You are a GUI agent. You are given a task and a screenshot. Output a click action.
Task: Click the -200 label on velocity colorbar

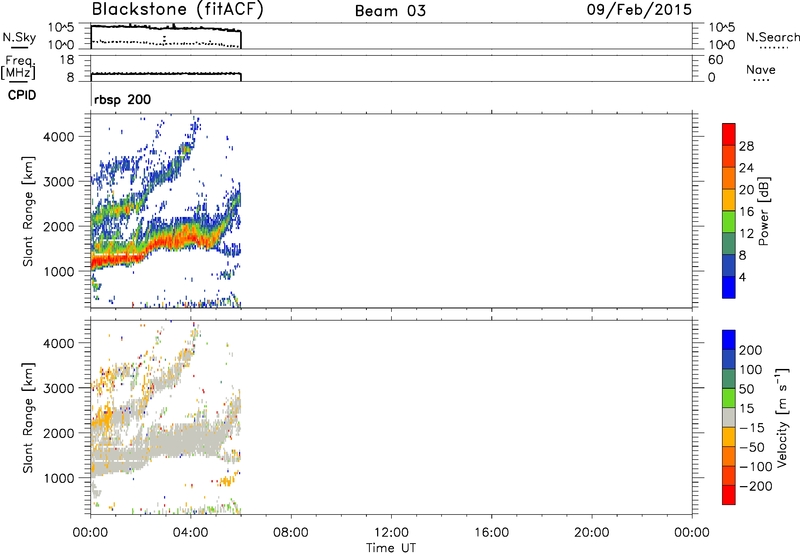pos(756,486)
